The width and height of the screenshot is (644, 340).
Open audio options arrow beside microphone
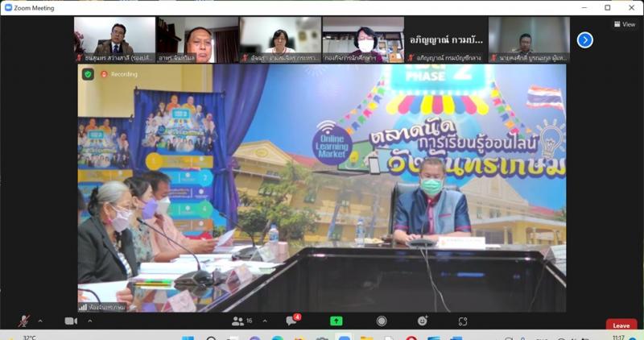[x=40, y=321]
